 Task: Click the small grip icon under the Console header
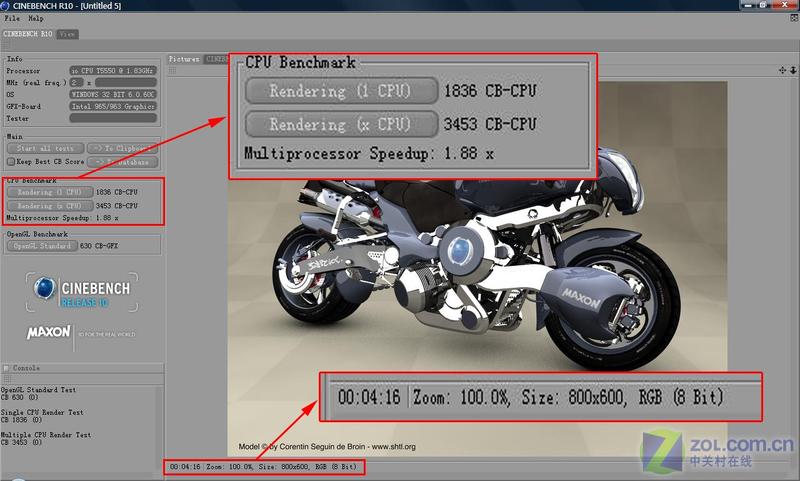click(7, 378)
